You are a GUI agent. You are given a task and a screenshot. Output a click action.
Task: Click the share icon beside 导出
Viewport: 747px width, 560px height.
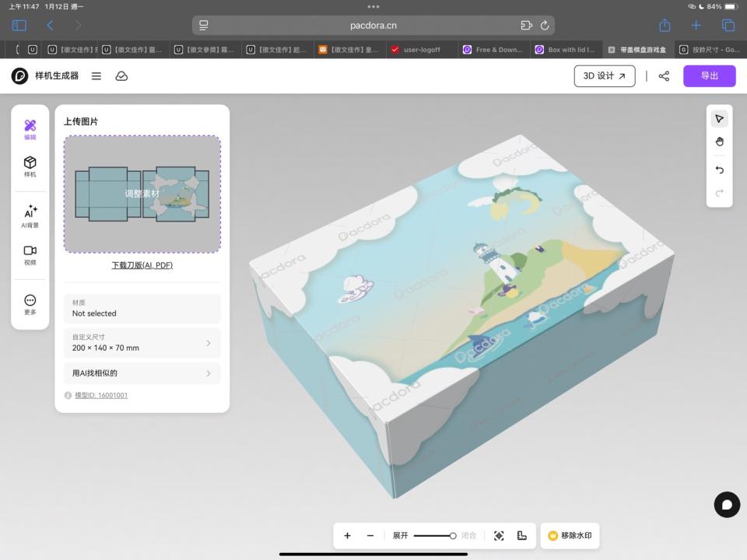pos(664,76)
